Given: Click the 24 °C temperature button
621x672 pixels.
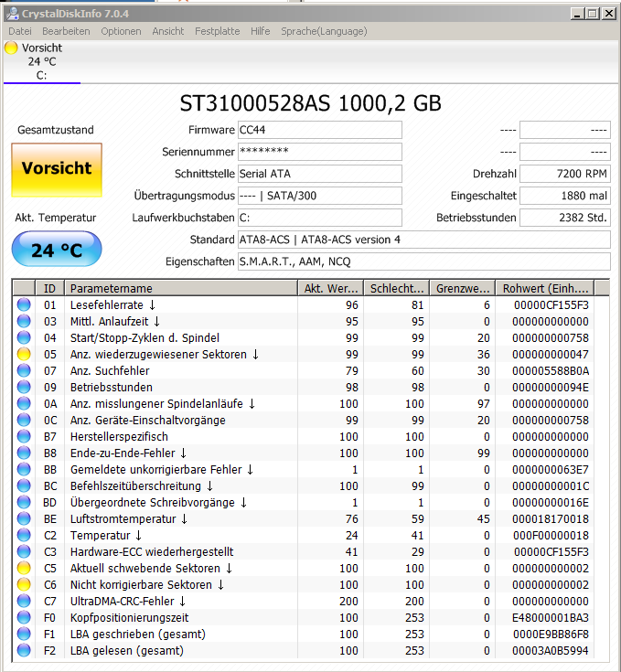Looking at the screenshot, I should tap(57, 249).
